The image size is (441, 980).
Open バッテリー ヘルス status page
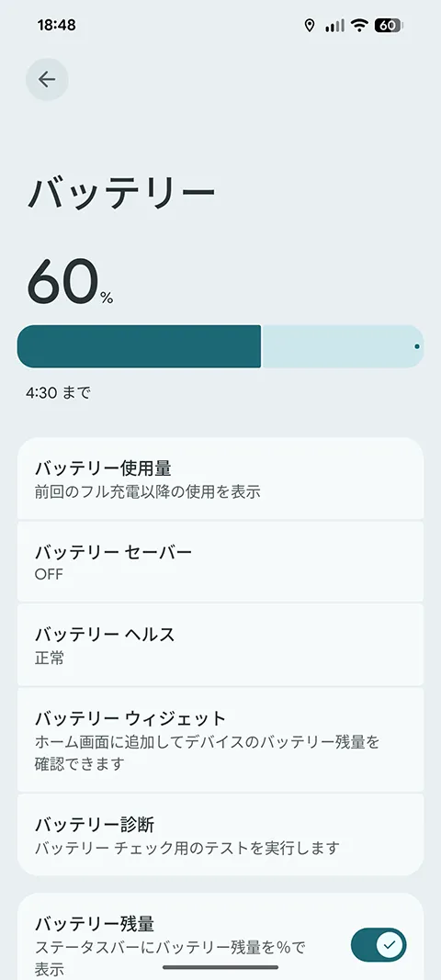point(220,645)
